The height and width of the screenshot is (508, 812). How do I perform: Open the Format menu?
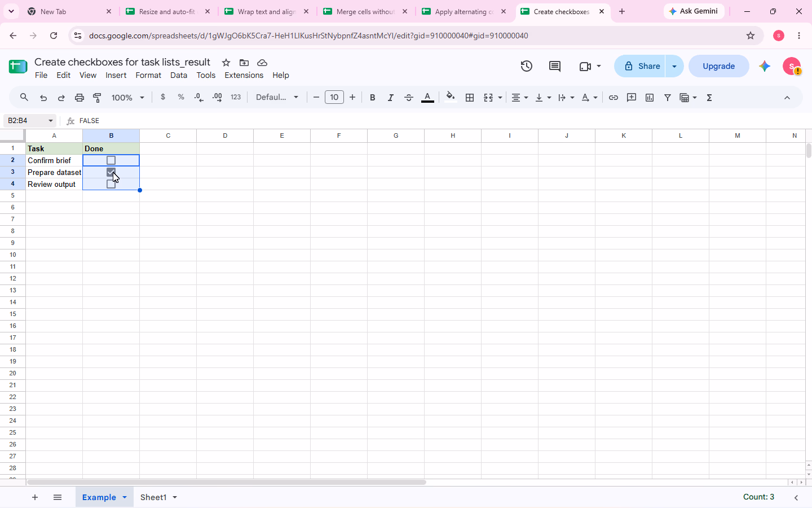pyautogui.click(x=148, y=75)
